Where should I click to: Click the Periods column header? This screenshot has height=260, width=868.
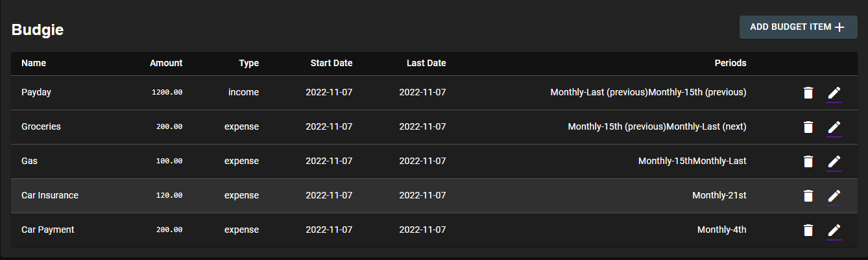pyautogui.click(x=730, y=64)
